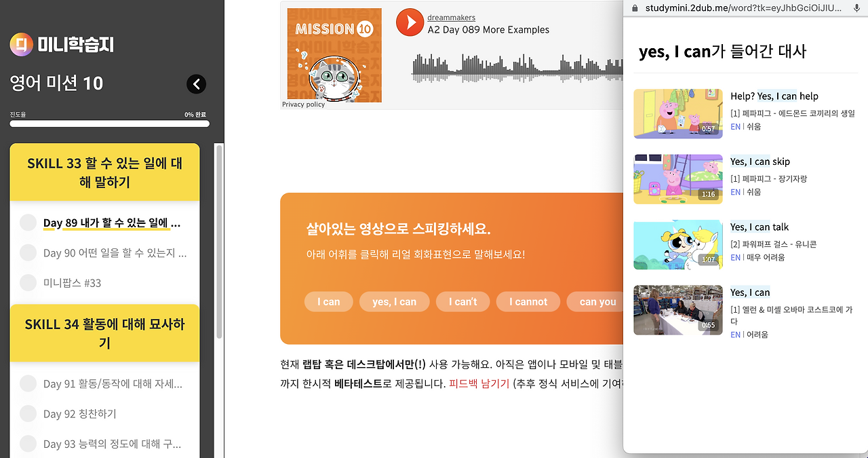Select the "I cannot" expression chip
Image resolution: width=868 pixels, height=458 pixels.
(528, 301)
